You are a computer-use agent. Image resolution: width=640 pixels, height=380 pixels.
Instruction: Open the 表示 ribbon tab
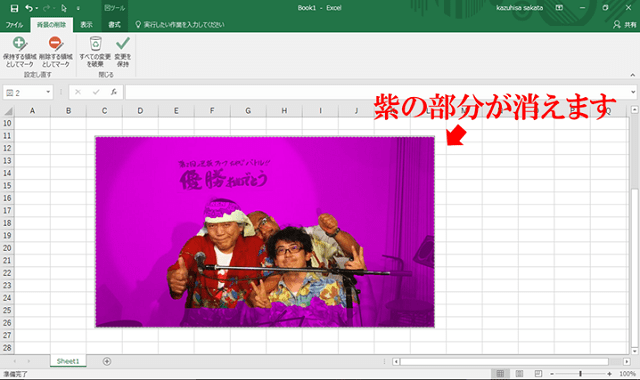86,25
